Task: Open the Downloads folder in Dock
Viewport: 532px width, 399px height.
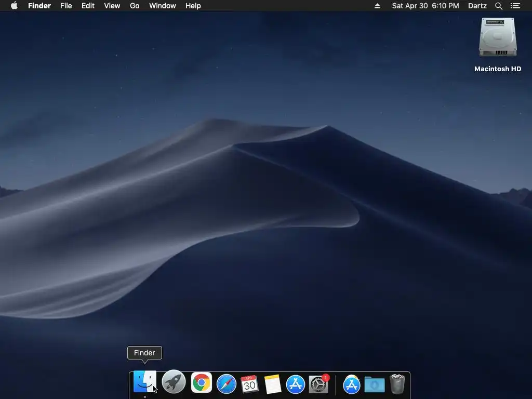Action: tap(375, 385)
